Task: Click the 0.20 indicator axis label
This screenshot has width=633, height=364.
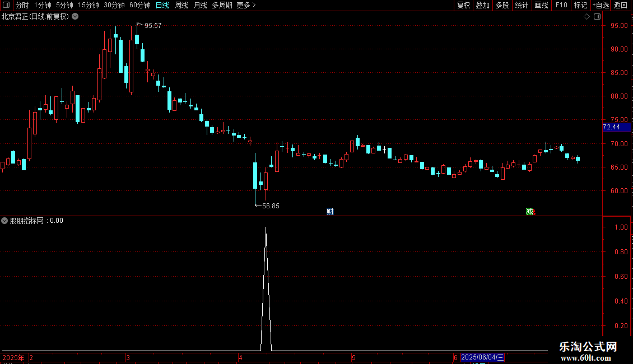Action: point(621,326)
